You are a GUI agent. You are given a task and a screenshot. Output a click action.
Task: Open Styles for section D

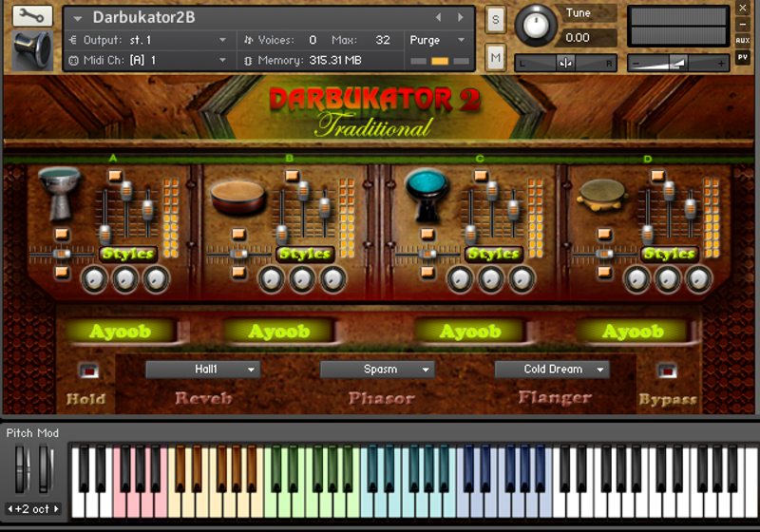tap(670, 254)
